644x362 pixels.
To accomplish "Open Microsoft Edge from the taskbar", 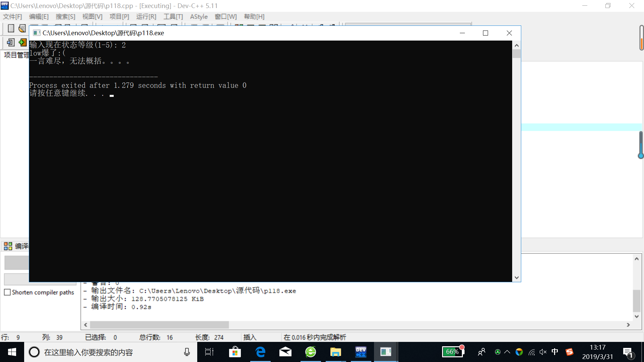I will coord(260,352).
